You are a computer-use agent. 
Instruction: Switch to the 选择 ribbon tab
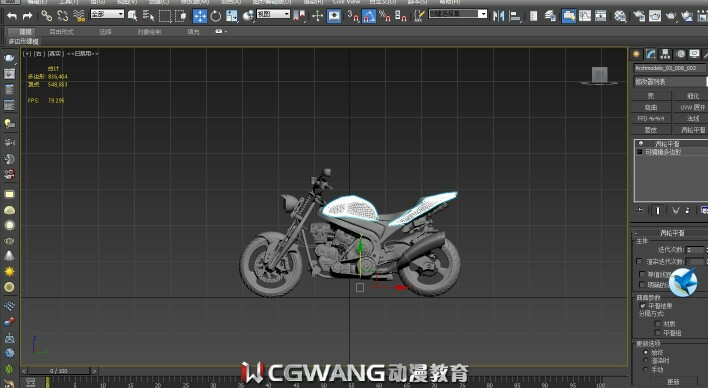tap(105, 32)
